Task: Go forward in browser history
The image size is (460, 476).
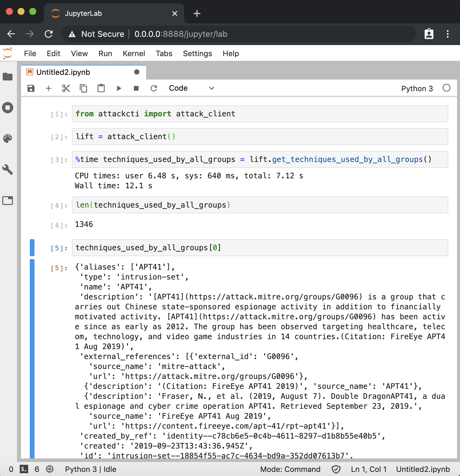Action: click(x=30, y=34)
